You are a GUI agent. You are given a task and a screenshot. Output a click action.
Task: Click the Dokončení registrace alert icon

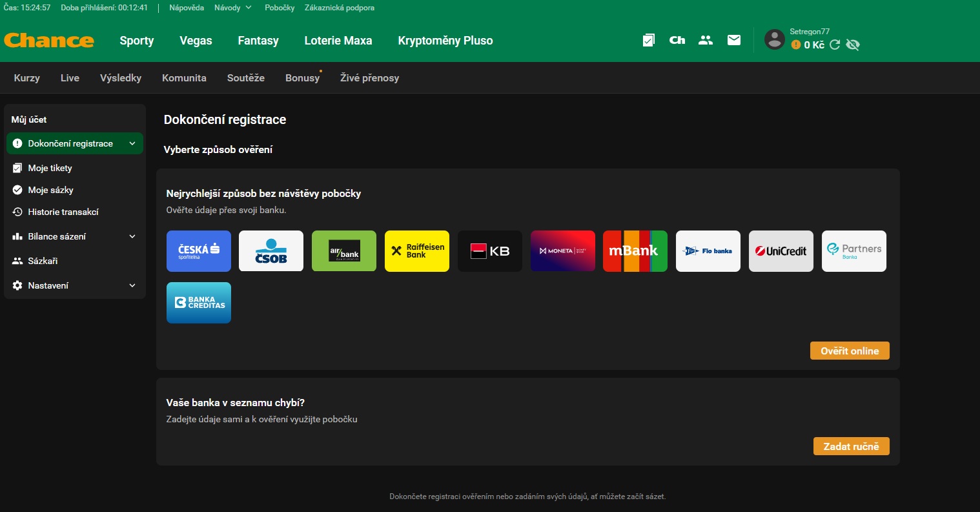click(x=17, y=143)
